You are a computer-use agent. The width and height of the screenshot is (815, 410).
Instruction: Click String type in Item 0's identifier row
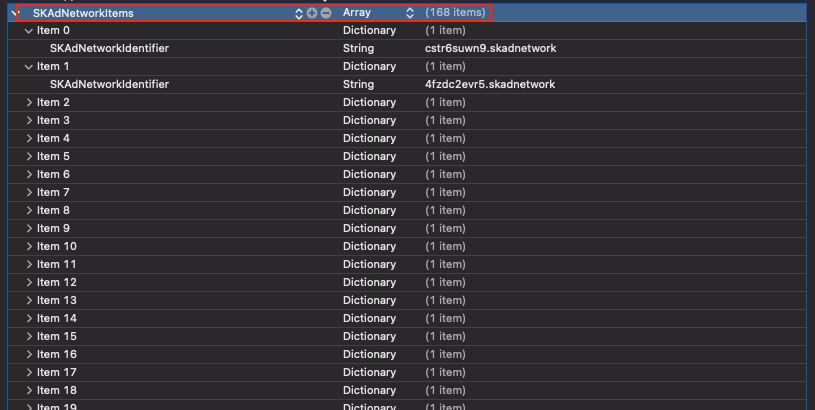pyautogui.click(x=358, y=49)
